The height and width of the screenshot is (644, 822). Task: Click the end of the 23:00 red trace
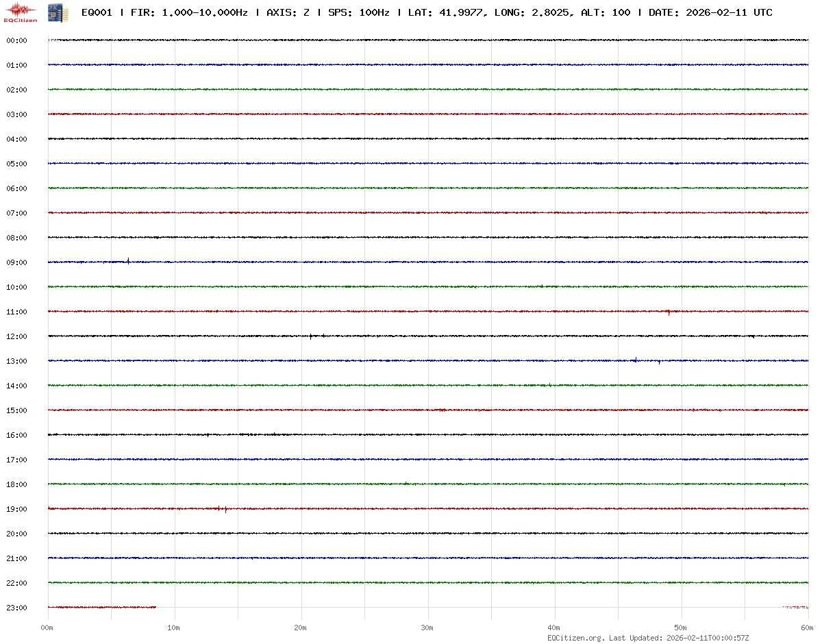(x=155, y=607)
